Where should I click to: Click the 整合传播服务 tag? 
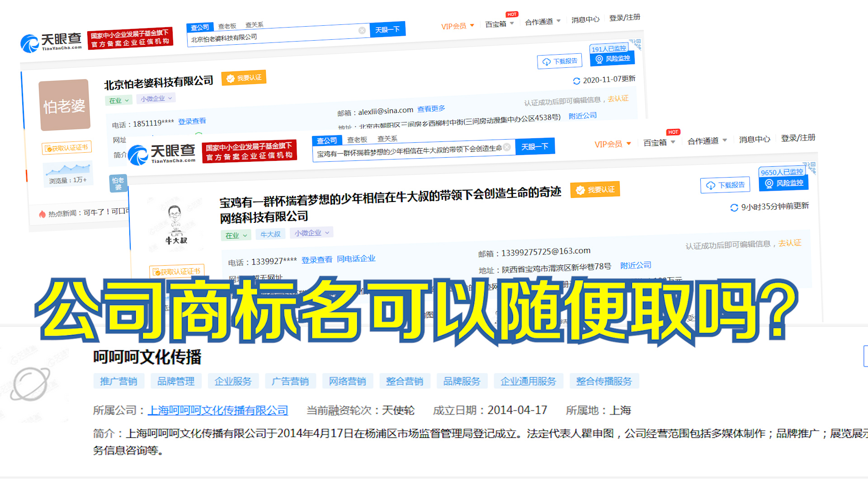(604, 381)
